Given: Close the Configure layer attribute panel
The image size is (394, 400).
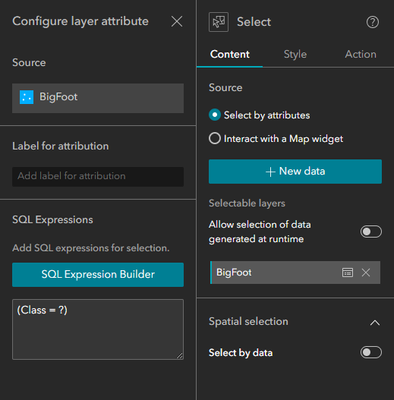Looking at the screenshot, I should 177,22.
